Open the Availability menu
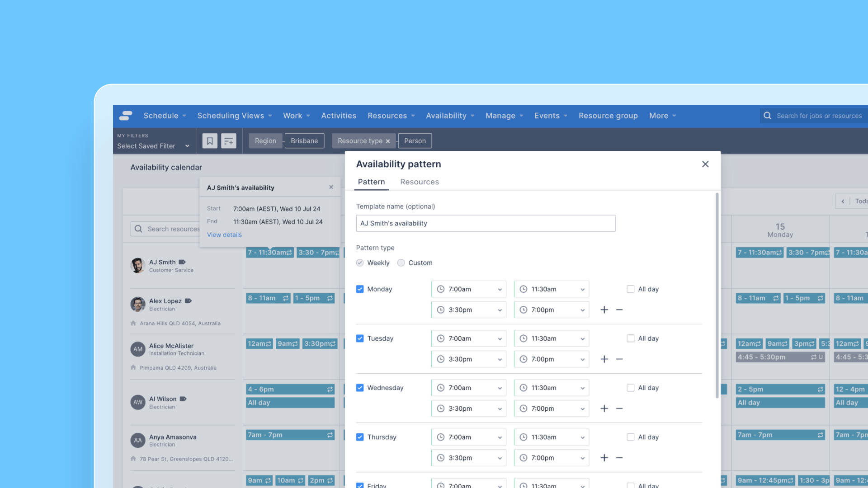The height and width of the screenshot is (488, 868). (x=450, y=116)
